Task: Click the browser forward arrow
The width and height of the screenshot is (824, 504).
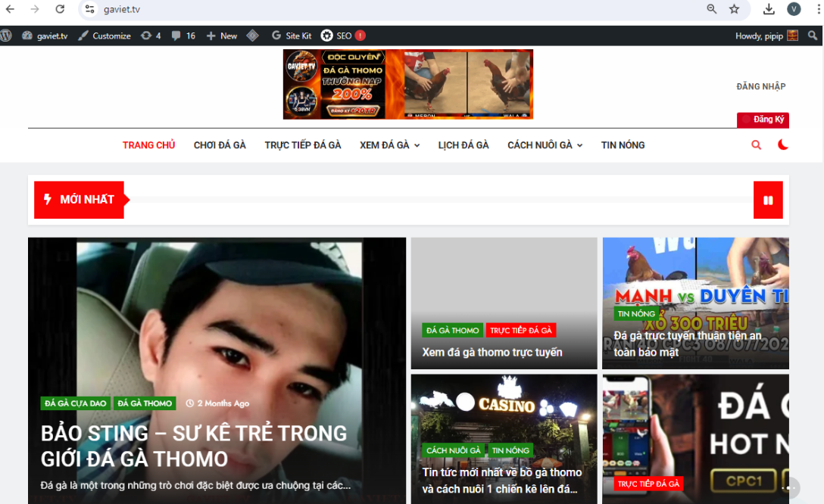Action: (35, 9)
